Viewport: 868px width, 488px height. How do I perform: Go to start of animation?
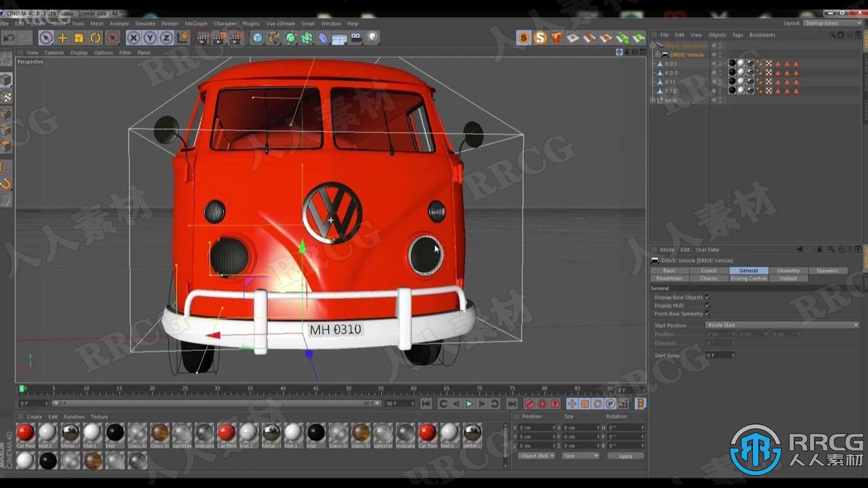coord(426,404)
